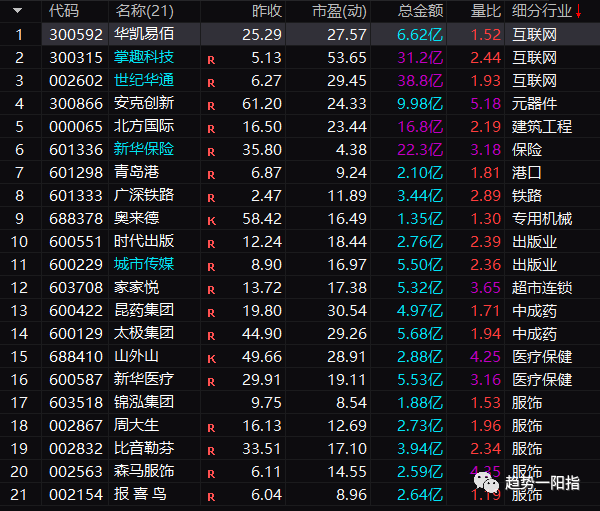
Task: Select stock name 青岛港
Action: pos(136,172)
